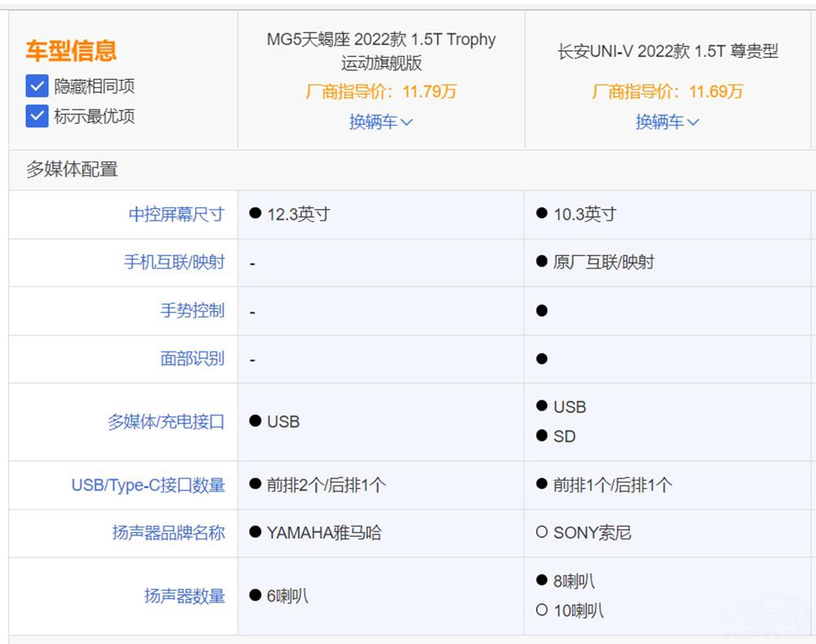Image resolution: width=816 pixels, height=644 pixels.
Task: Uncheck the 隐藏相同项 checkbox
Action: tap(37, 86)
